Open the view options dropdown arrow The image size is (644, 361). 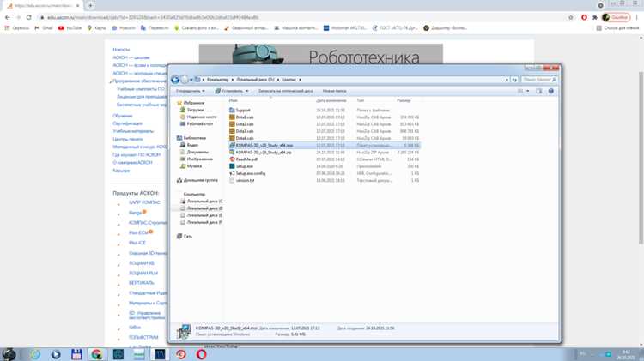point(528,91)
